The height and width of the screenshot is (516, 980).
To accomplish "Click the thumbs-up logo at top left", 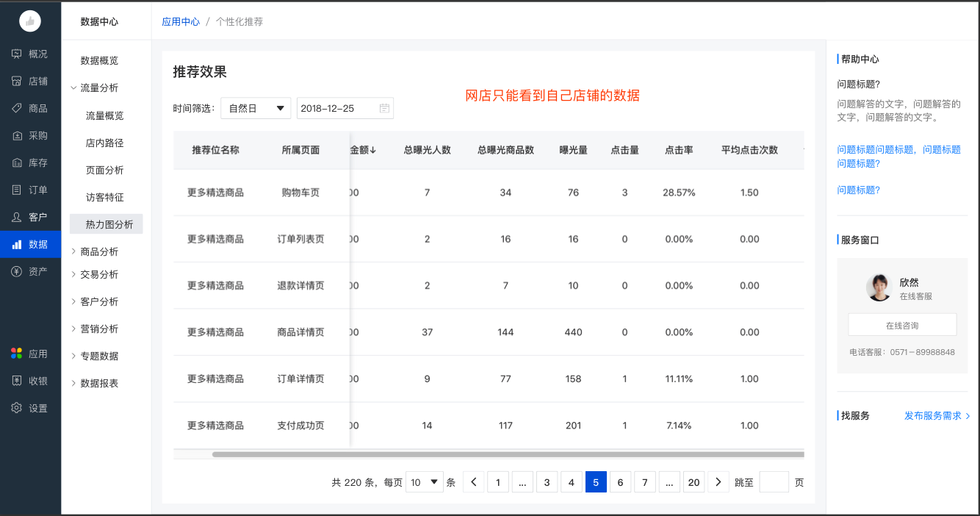I will pos(30,22).
